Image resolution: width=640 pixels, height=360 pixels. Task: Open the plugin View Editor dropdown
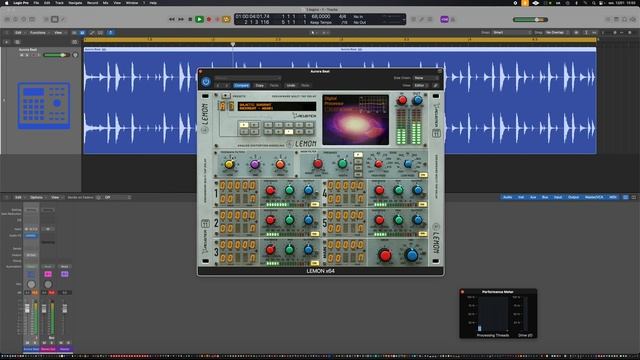coord(421,85)
